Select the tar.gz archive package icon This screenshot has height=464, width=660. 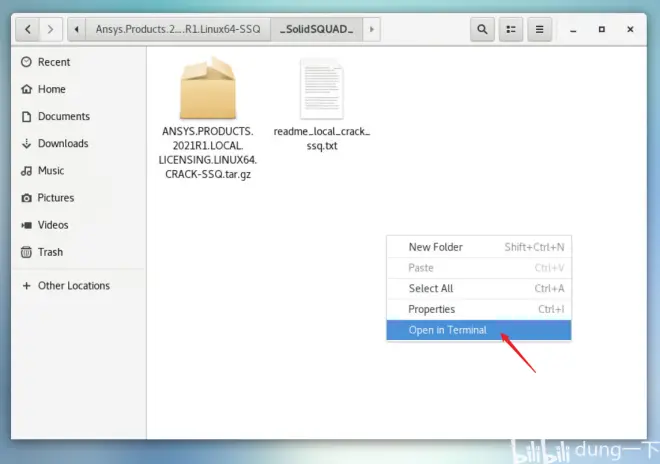208,89
